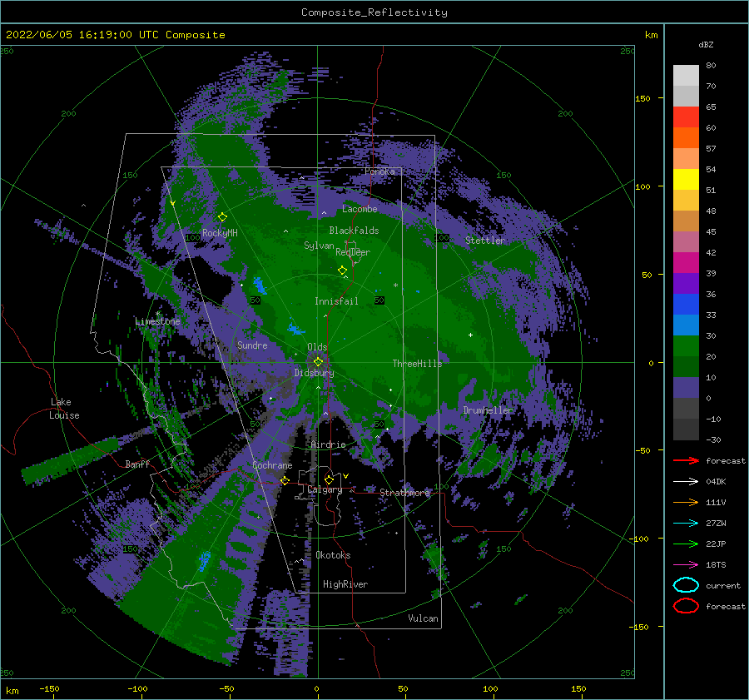
Task: Click the red forecast ellipse icon
Action: pyautogui.click(x=686, y=606)
